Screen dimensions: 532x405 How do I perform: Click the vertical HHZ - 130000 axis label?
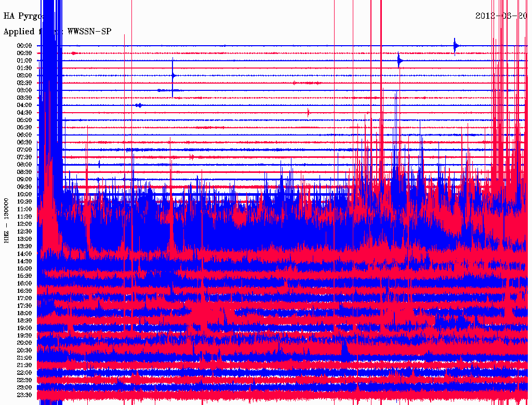coord(6,221)
